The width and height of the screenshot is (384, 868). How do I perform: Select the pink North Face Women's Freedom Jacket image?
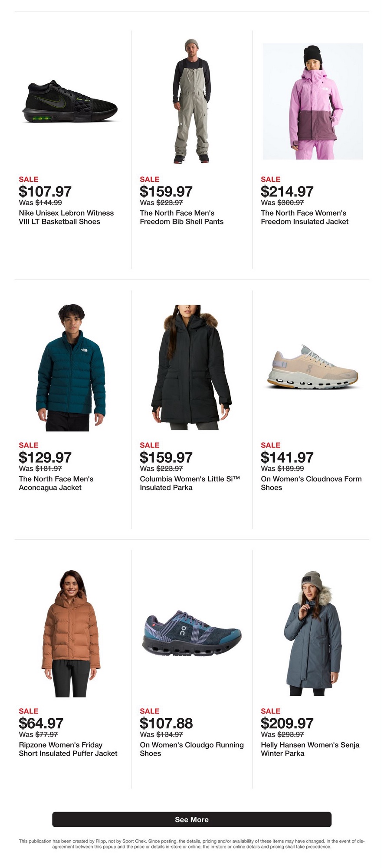pyautogui.click(x=313, y=102)
